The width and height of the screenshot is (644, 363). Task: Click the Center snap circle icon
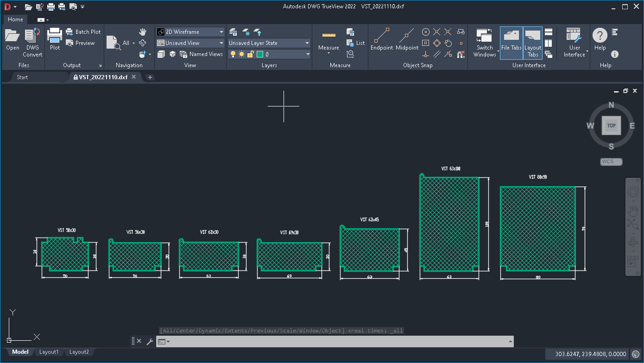426,32
